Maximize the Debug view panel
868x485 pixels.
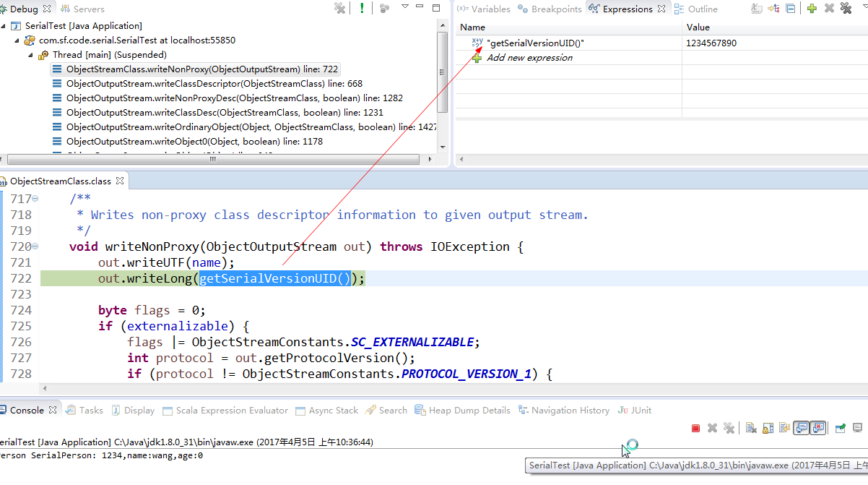pos(436,7)
